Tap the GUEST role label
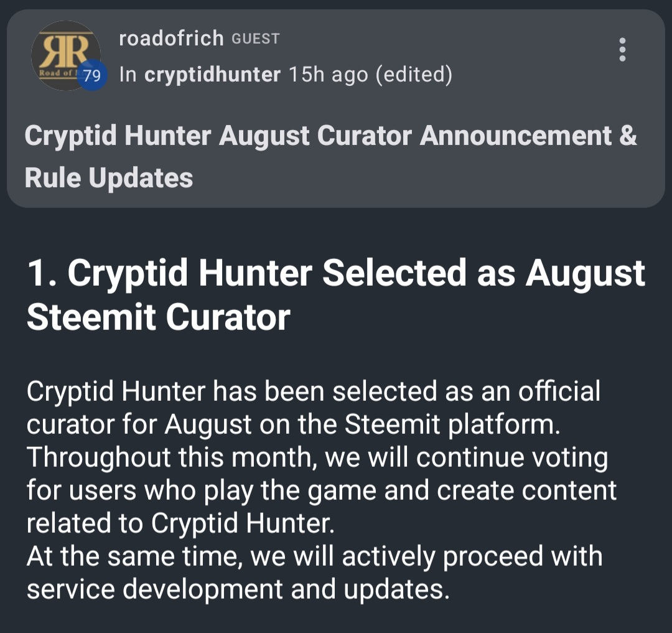 256,39
